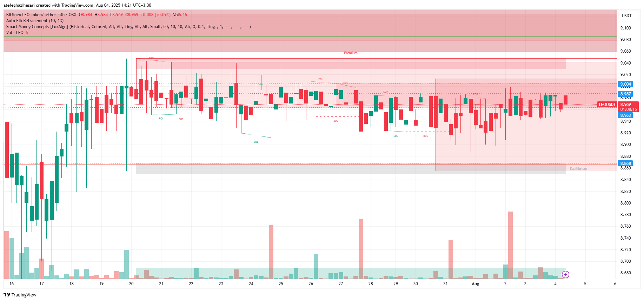Image resolution: width=644 pixels, height=301 pixels.
Task: Select the blue 8.868 price label
Action: click(x=625, y=163)
